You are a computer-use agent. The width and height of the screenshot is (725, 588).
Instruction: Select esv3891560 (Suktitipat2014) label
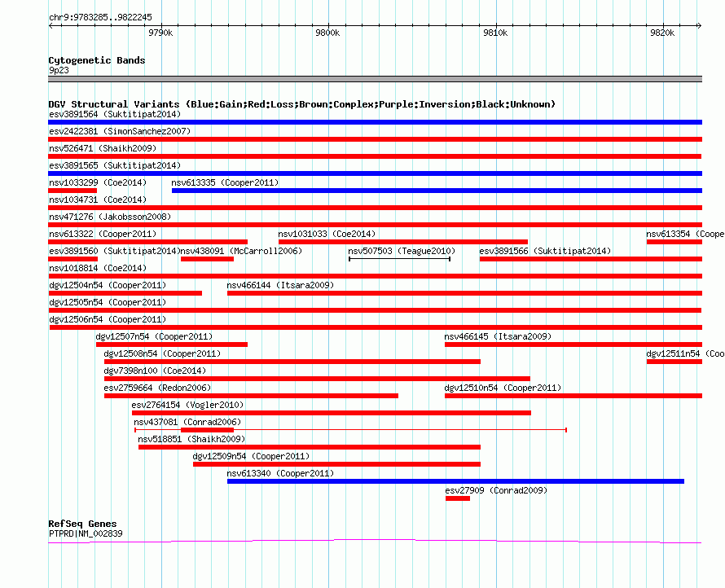click(114, 251)
